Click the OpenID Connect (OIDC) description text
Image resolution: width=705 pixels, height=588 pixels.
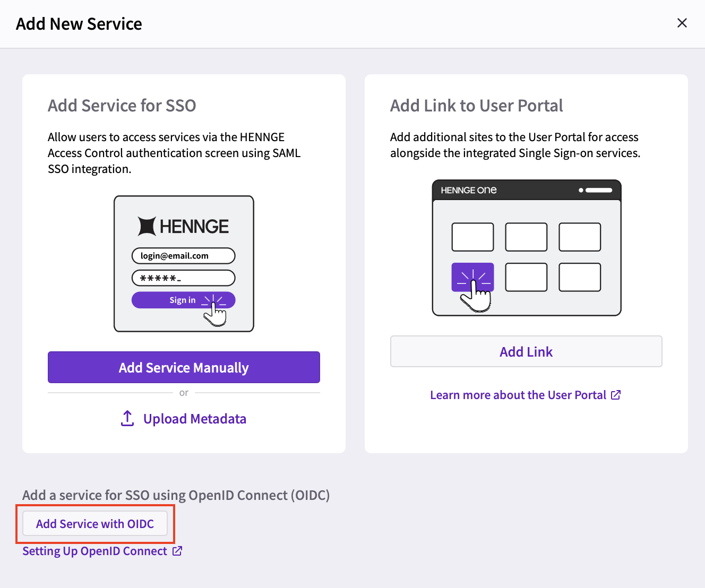(x=176, y=495)
